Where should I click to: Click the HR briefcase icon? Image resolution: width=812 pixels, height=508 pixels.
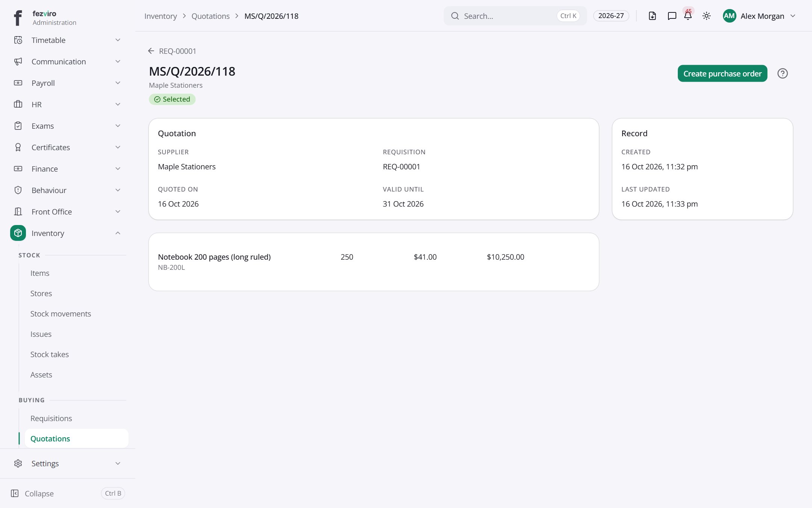tap(18, 104)
